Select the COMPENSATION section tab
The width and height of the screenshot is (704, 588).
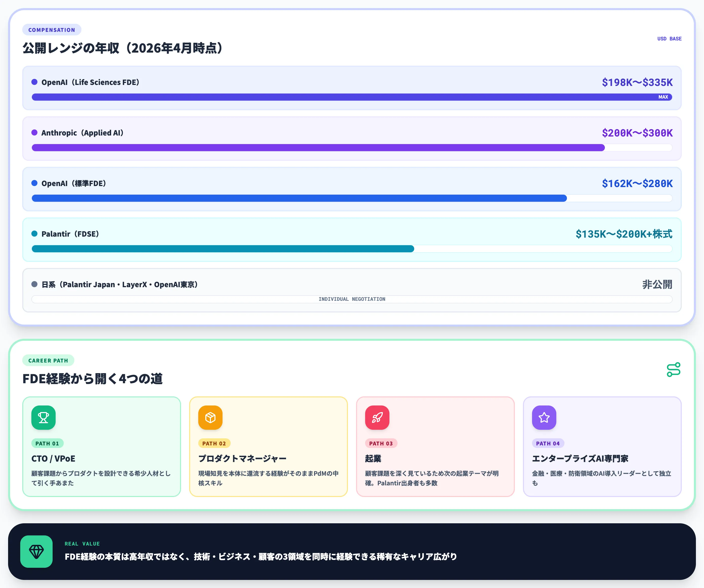[x=52, y=30]
